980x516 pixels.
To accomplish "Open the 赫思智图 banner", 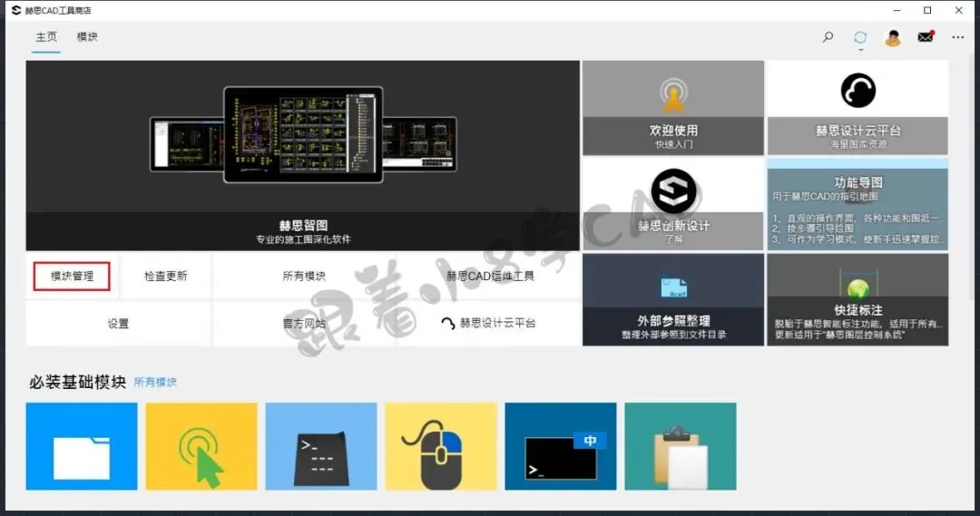I will click(302, 156).
